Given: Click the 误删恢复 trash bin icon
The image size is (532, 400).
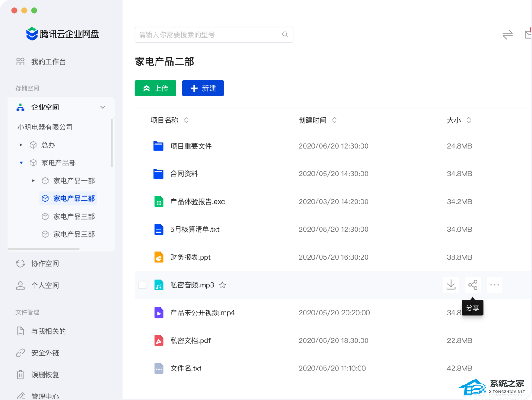Looking at the screenshot, I should [20, 375].
